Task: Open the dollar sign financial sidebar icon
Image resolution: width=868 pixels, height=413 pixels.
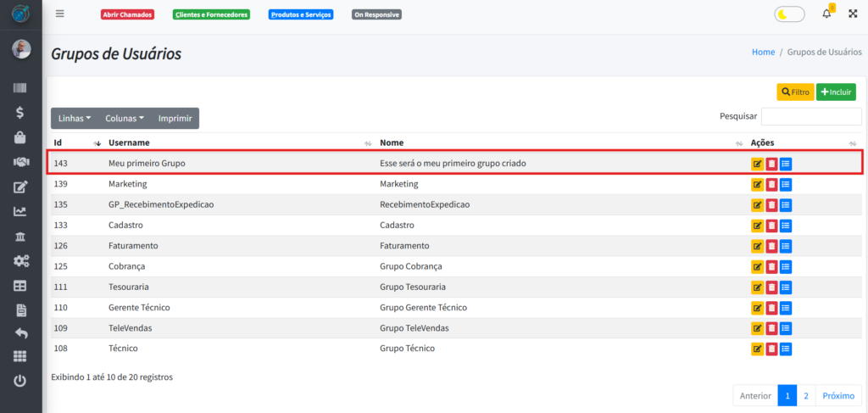Action: click(x=20, y=112)
